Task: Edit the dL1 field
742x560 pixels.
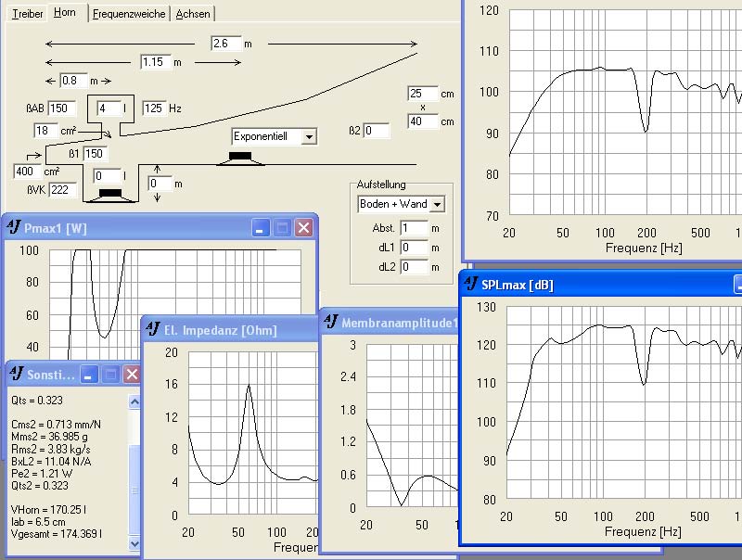Action: [x=414, y=248]
